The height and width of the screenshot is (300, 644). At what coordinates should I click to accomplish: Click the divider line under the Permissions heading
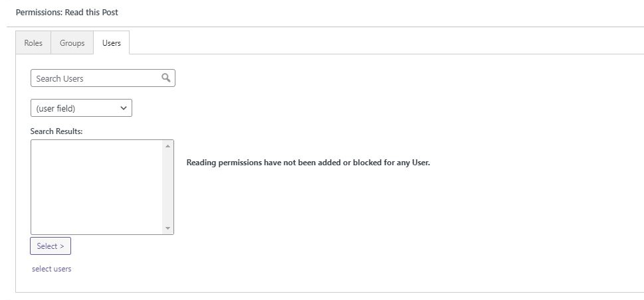pyautogui.click(x=325, y=27)
